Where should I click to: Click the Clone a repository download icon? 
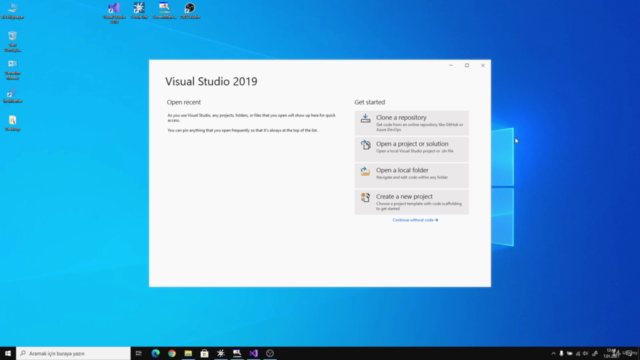pos(365,118)
